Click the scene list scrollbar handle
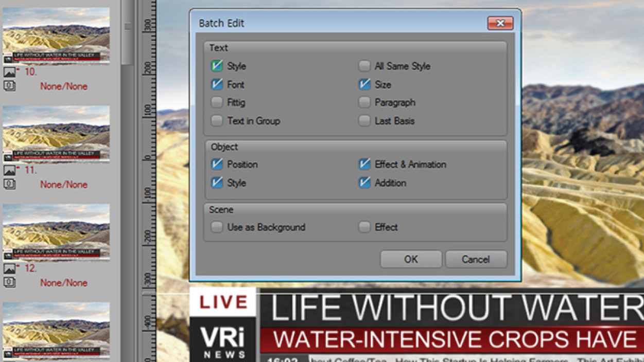The height and width of the screenshot is (362, 644). point(127,32)
